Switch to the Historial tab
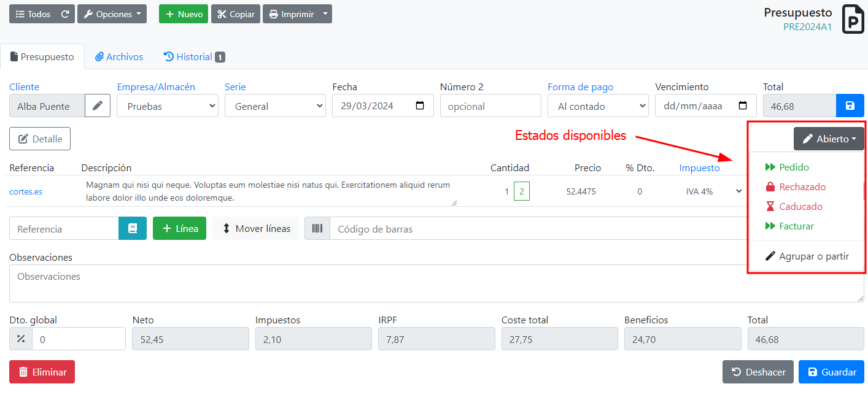The image size is (868, 408). (x=194, y=56)
